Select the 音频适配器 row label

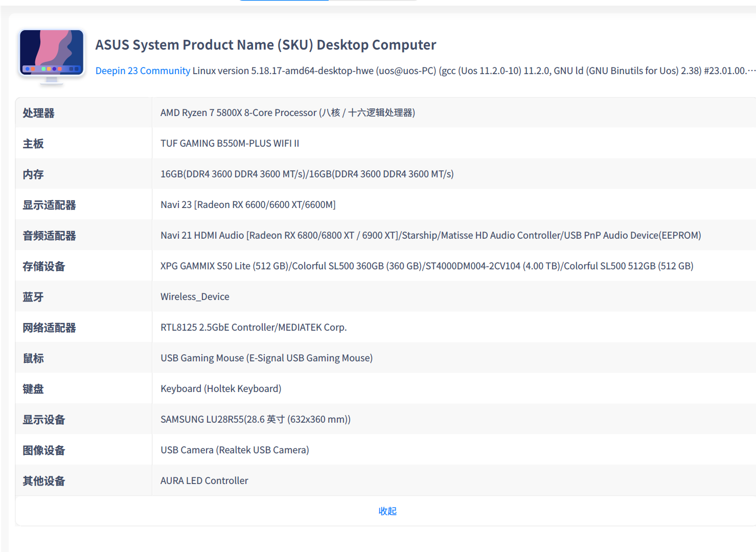click(49, 236)
